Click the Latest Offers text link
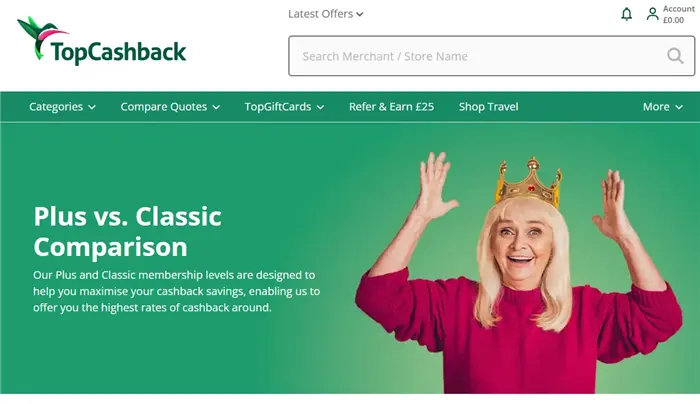Viewport: 700px width, 404px height. [x=321, y=14]
